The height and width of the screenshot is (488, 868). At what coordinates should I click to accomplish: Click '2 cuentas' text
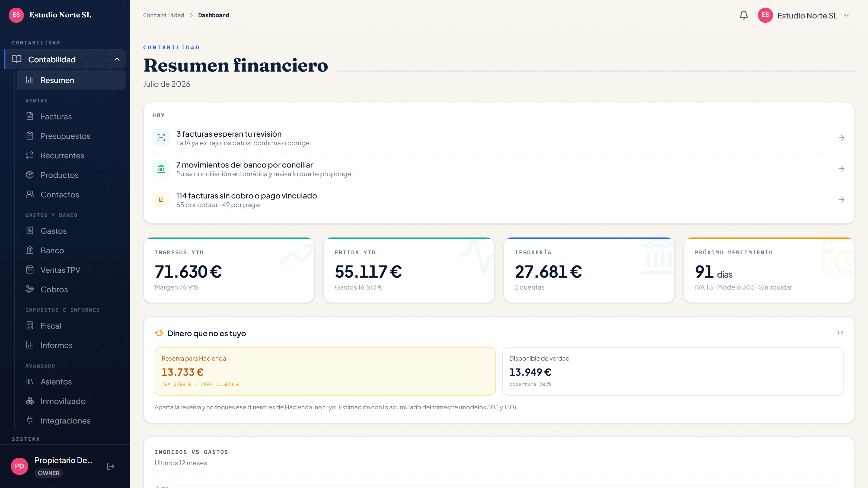click(529, 287)
